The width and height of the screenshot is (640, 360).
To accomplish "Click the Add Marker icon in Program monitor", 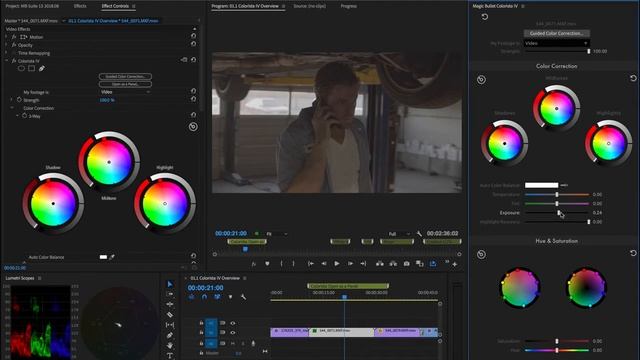I will 267,264.
